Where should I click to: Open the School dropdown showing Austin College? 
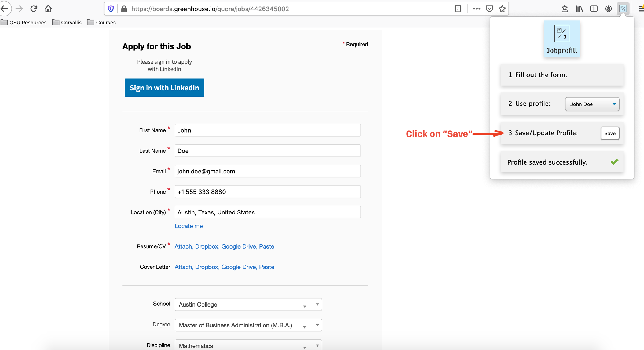[x=248, y=304]
